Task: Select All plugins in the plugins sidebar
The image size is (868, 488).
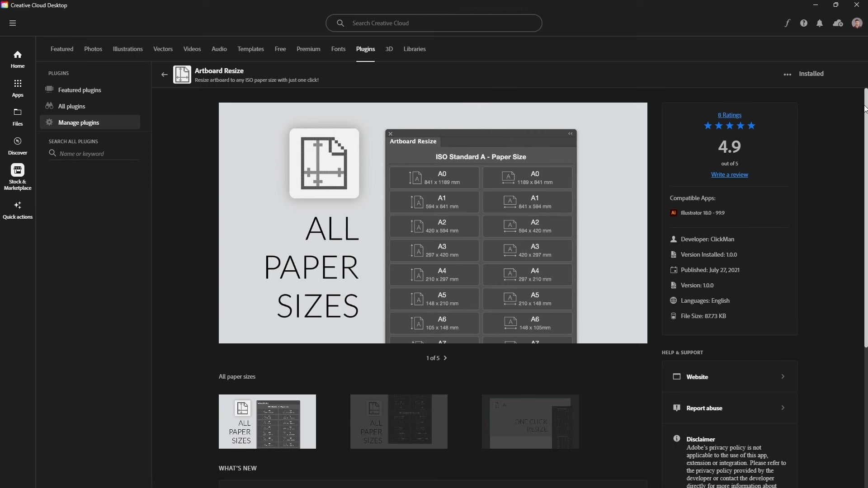Action: (71, 106)
